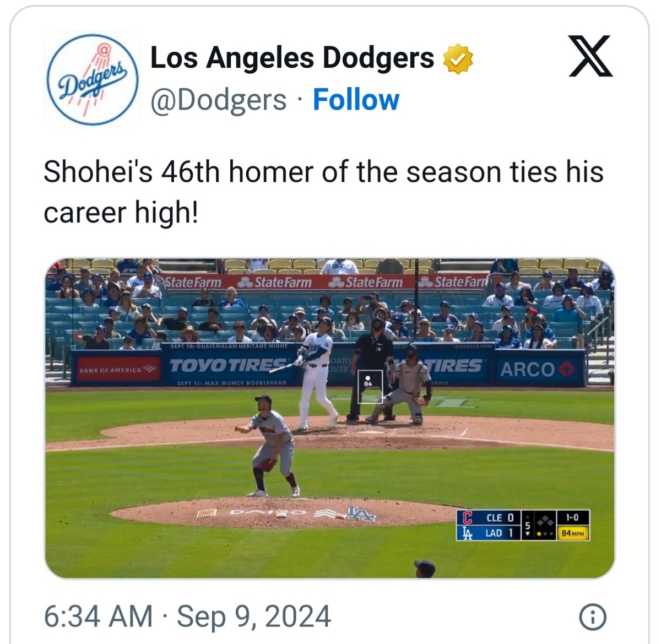Open the Sep 9, 2024 timestamp
Screen dimensions: 661x644
[254, 616]
